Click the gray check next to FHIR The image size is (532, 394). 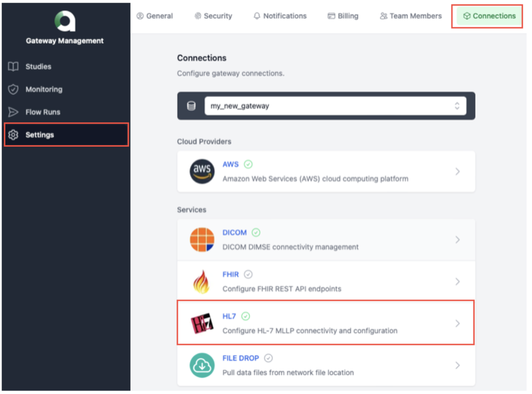pyautogui.click(x=248, y=274)
